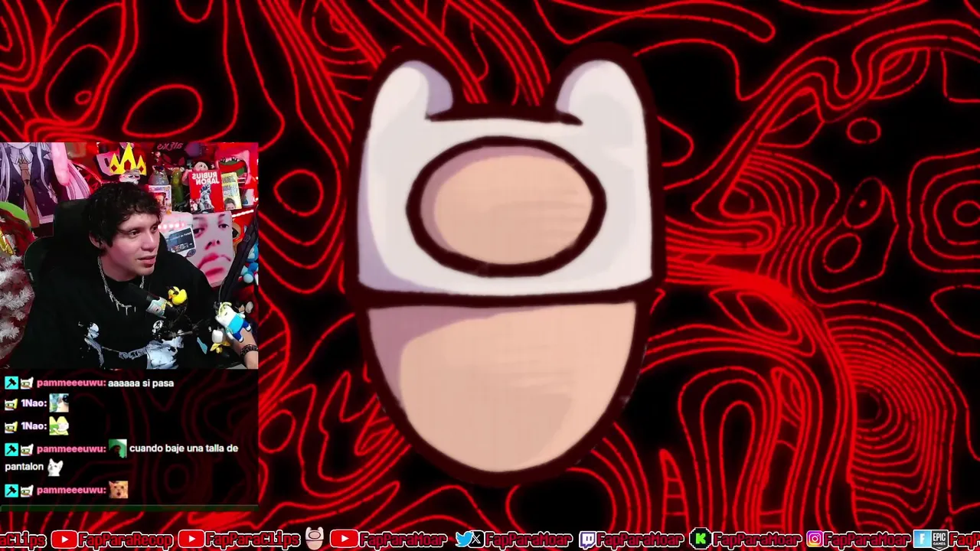Open FapParaMoar text next to Twitter icon

[528, 540]
